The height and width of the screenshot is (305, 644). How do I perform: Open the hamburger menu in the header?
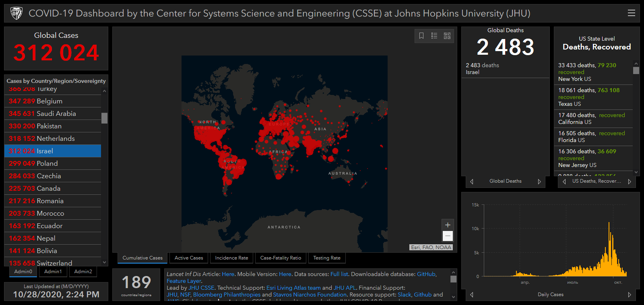coord(632,13)
